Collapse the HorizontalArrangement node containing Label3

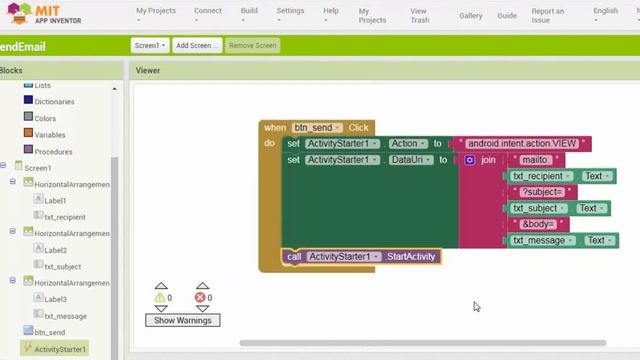tap(13, 280)
